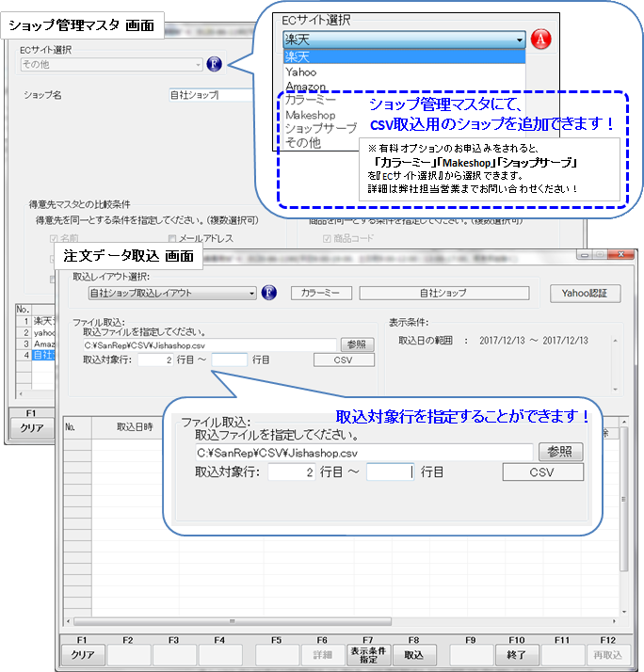Click the F7 表示条件指定 button
The width and height of the screenshot is (644, 672).
(368, 654)
